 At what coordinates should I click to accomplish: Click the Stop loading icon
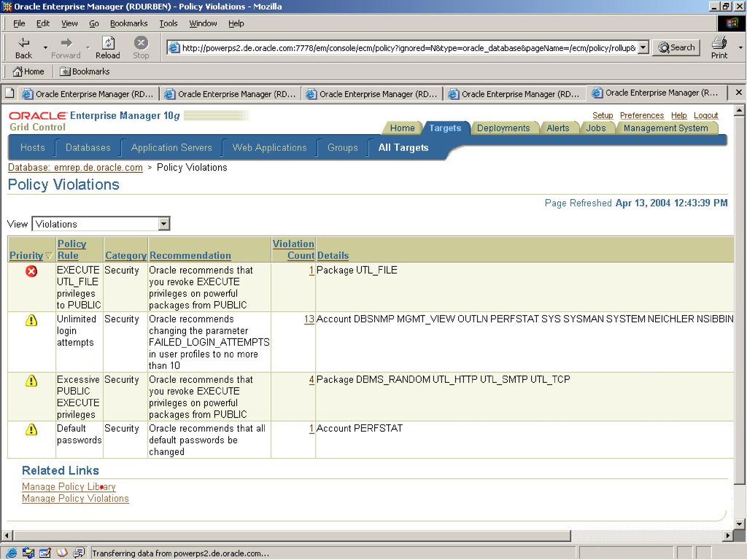click(141, 43)
